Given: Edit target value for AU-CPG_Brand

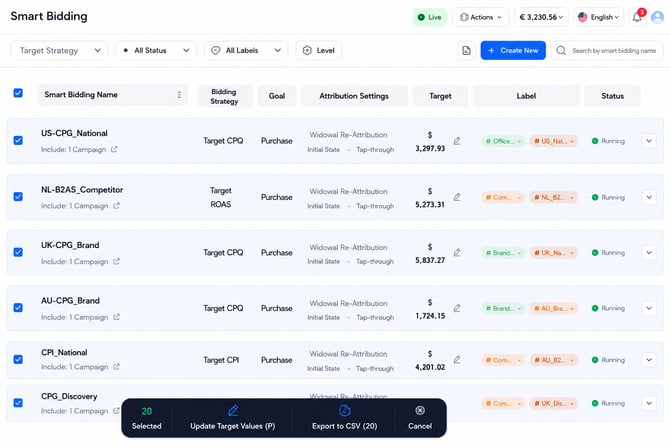Looking at the screenshot, I should click(457, 308).
